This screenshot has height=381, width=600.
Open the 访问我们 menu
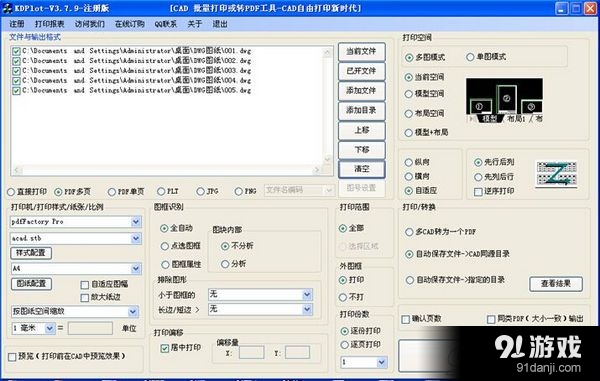point(90,24)
